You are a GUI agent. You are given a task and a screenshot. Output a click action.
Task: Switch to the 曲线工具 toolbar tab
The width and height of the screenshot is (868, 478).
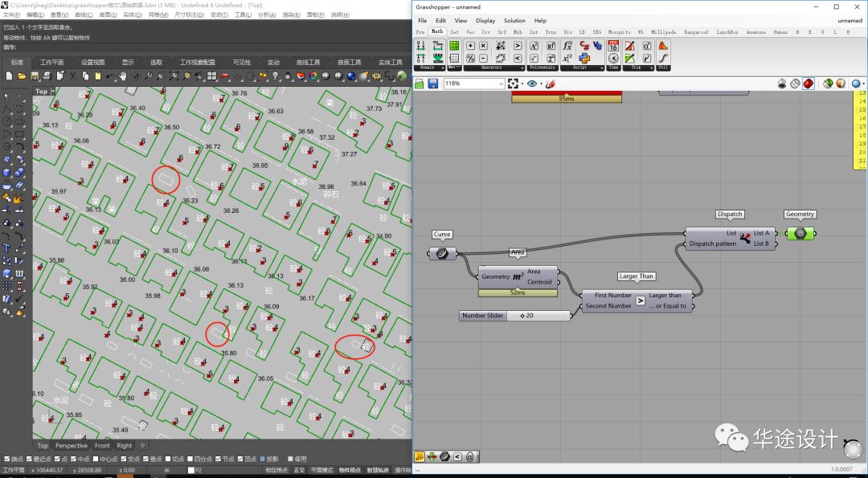point(309,62)
